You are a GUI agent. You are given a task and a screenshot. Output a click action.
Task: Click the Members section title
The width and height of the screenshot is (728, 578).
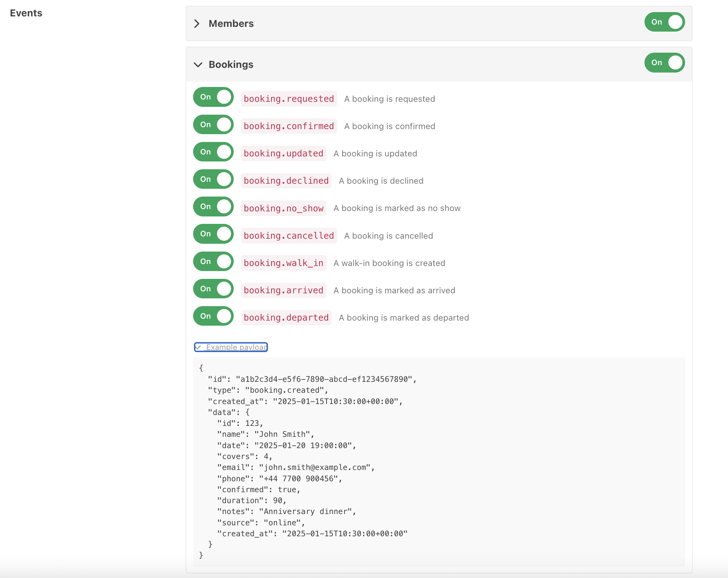231,24
